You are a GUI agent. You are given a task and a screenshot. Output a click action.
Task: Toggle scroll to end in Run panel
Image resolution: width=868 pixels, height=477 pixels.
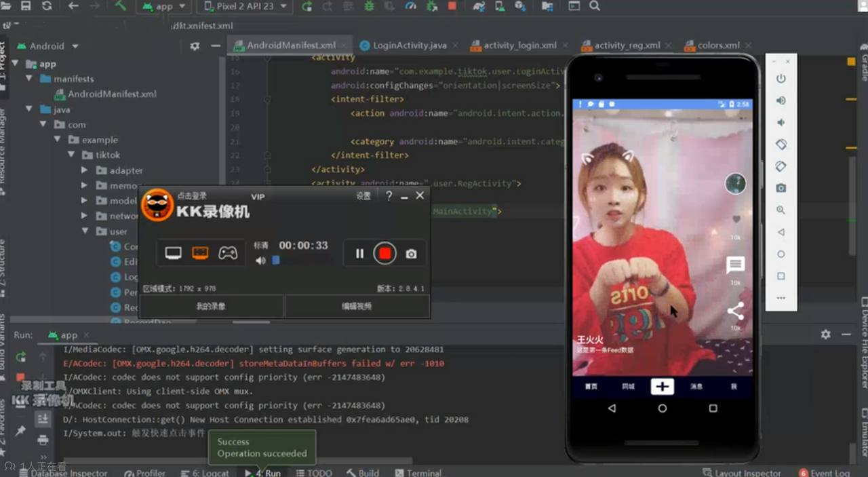tap(43, 419)
